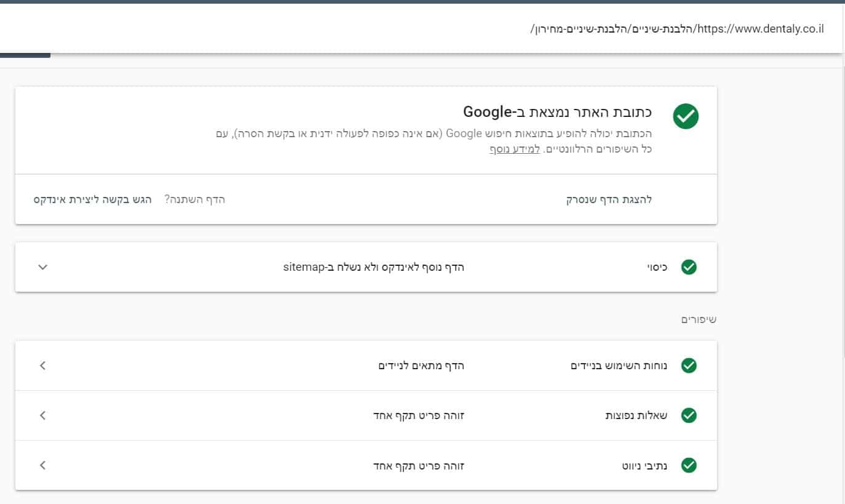Click green checkmark next to כיסוי
845x504 pixels.
point(689,267)
